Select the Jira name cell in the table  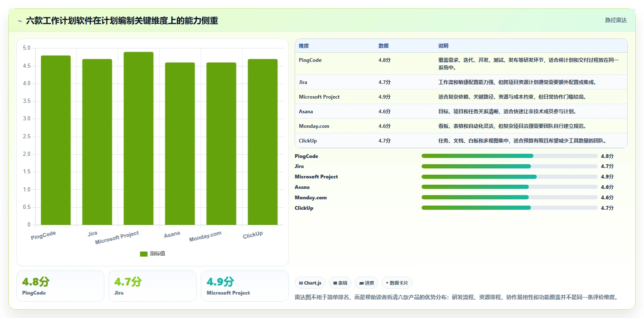click(x=303, y=82)
